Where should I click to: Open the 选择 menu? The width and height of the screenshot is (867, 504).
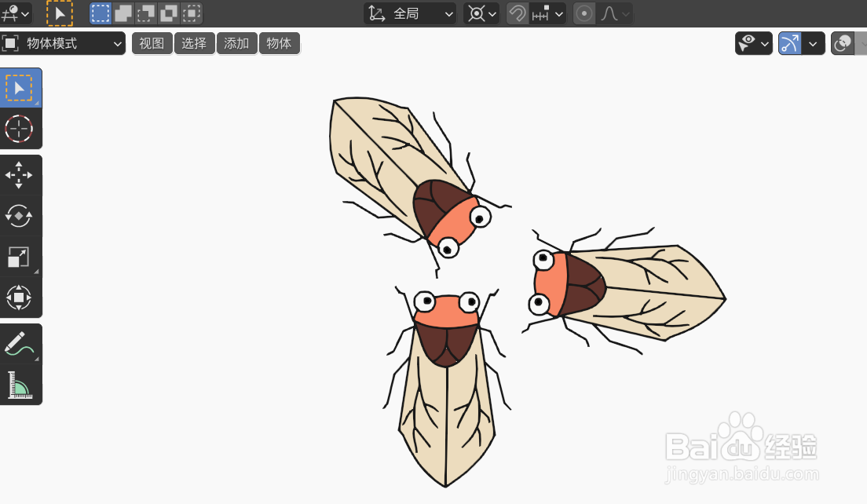(194, 43)
